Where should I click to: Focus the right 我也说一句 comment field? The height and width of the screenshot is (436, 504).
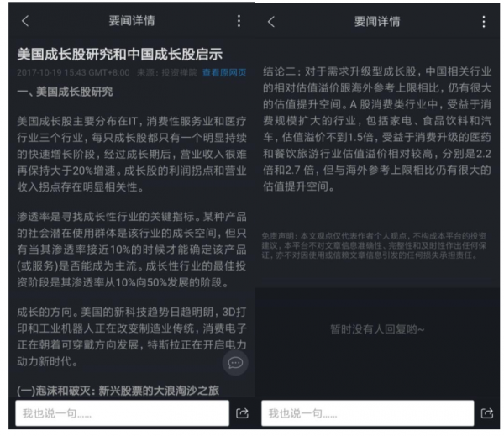click(368, 413)
